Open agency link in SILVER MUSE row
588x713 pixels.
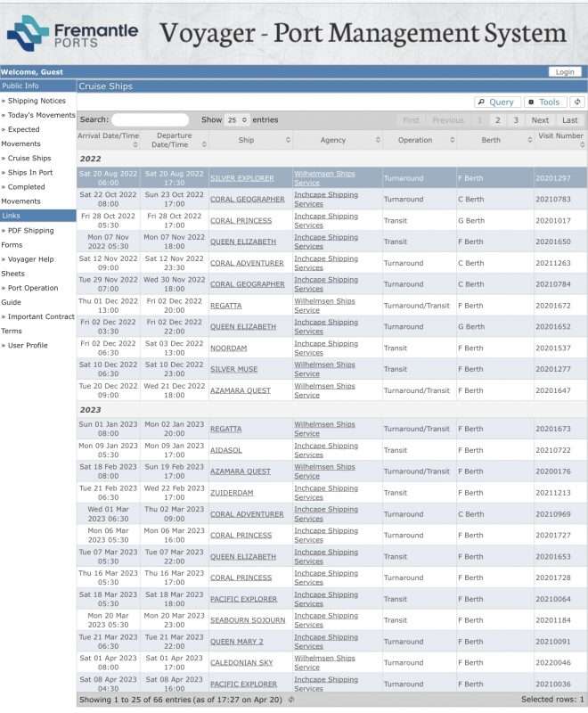tap(324, 369)
